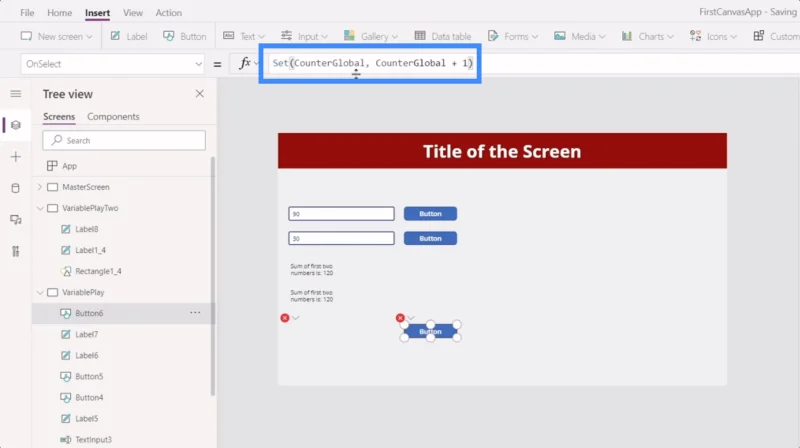
Task: Select Button6 in the tree
Action: [89, 313]
